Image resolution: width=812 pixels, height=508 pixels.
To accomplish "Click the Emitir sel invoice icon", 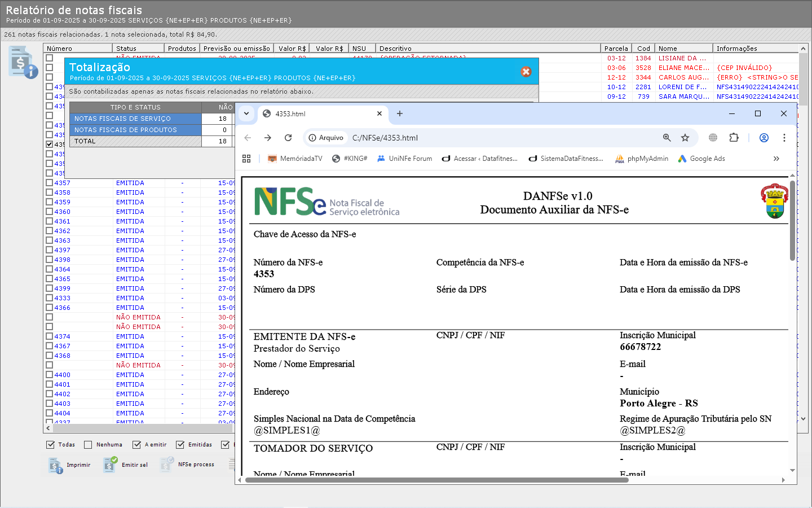I will [110, 465].
